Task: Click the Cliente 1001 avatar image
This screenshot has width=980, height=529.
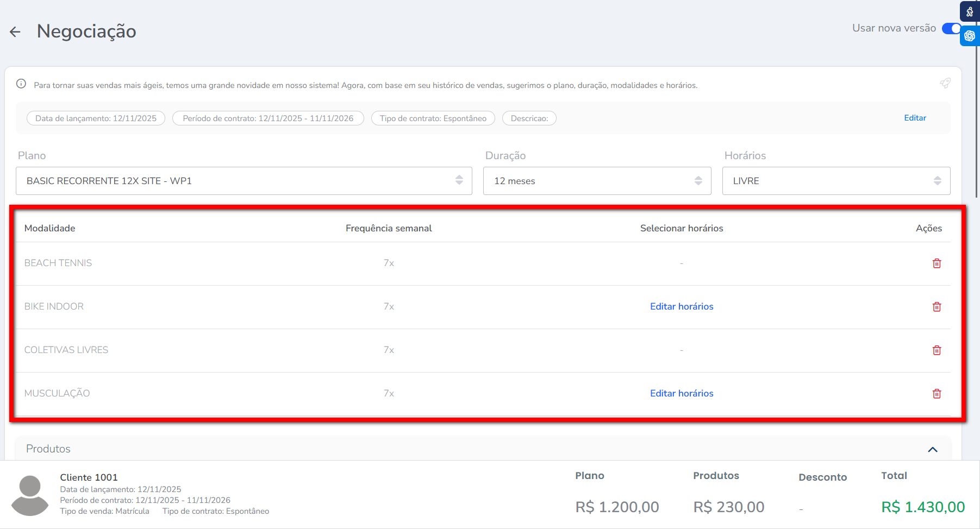Action: [30, 495]
